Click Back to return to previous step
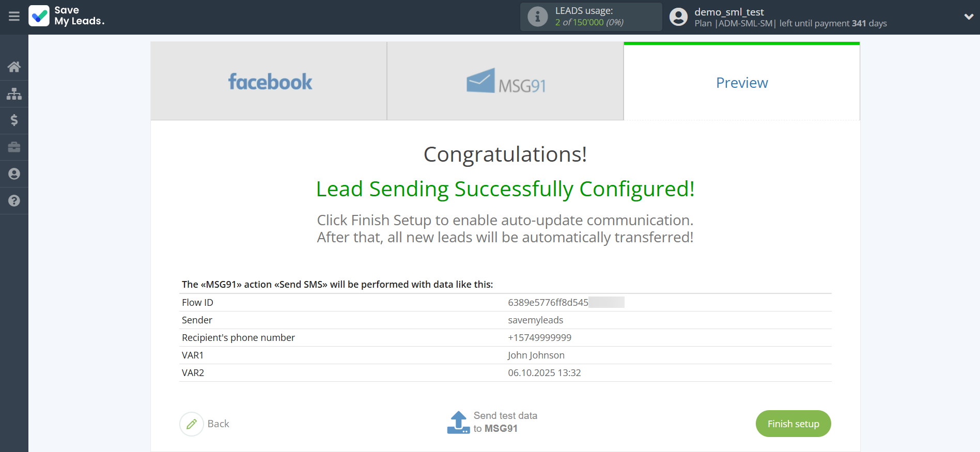980x452 pixels. point(219,424)
